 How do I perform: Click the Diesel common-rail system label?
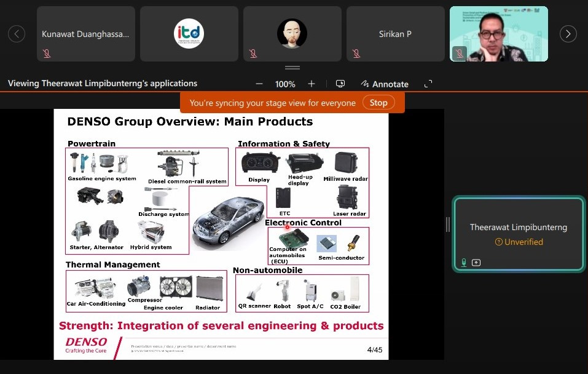[187, 181]
